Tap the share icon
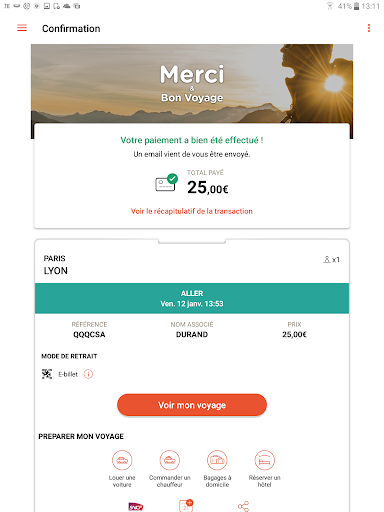This screenshot has width=384, height=512. [x=243, y=506]
